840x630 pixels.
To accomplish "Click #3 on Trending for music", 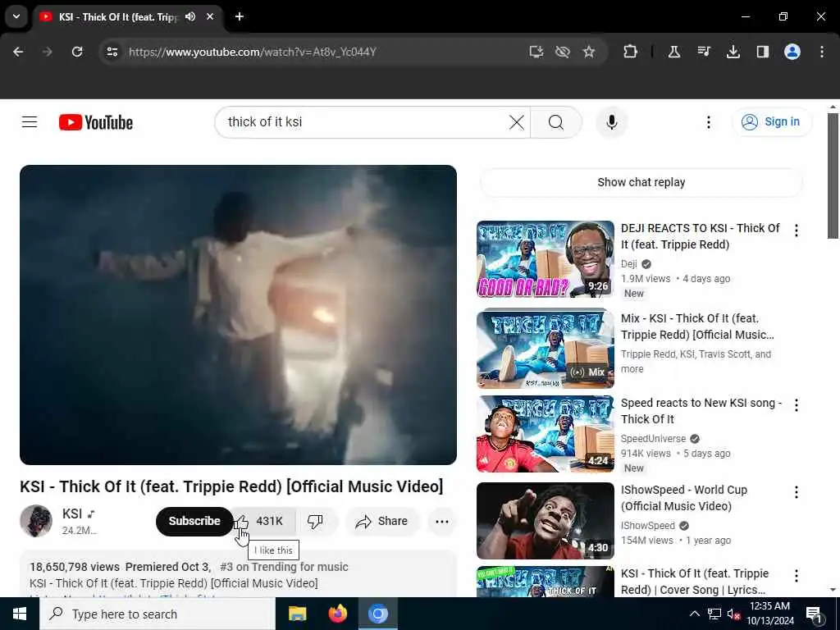I will point(284,567).
